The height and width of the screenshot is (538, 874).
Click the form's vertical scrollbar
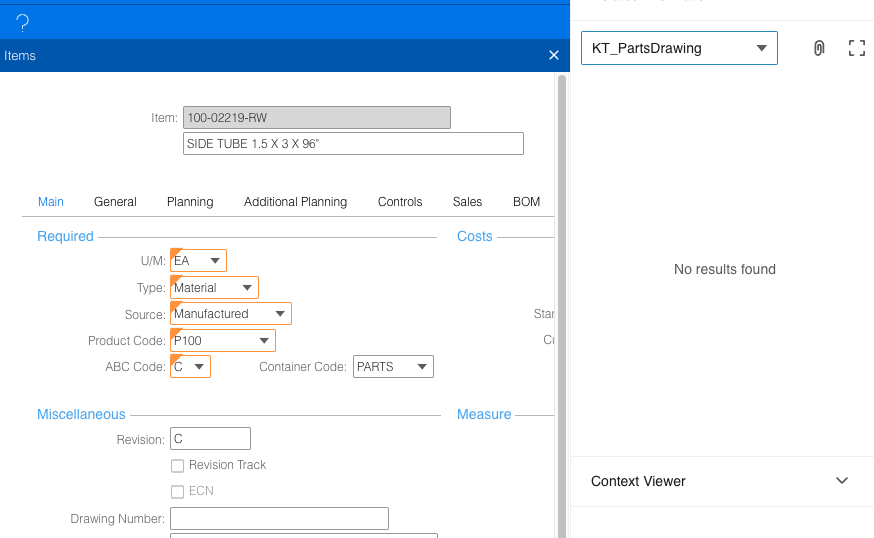[562, 306]
